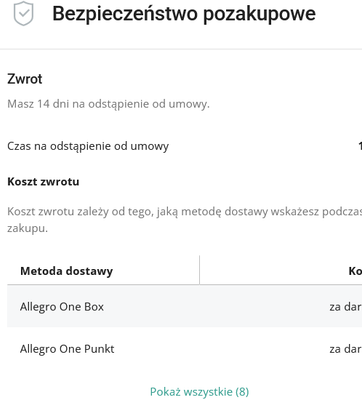Click the Metoda dostawy column header

coord(67,271)
